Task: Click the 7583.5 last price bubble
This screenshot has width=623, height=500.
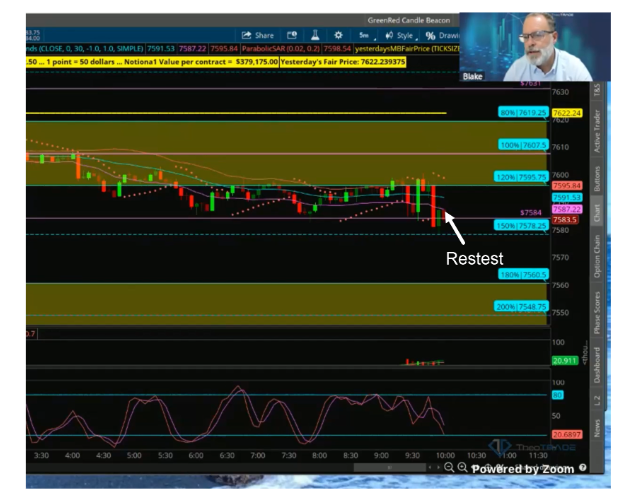Action: click(x=564, y=220)
